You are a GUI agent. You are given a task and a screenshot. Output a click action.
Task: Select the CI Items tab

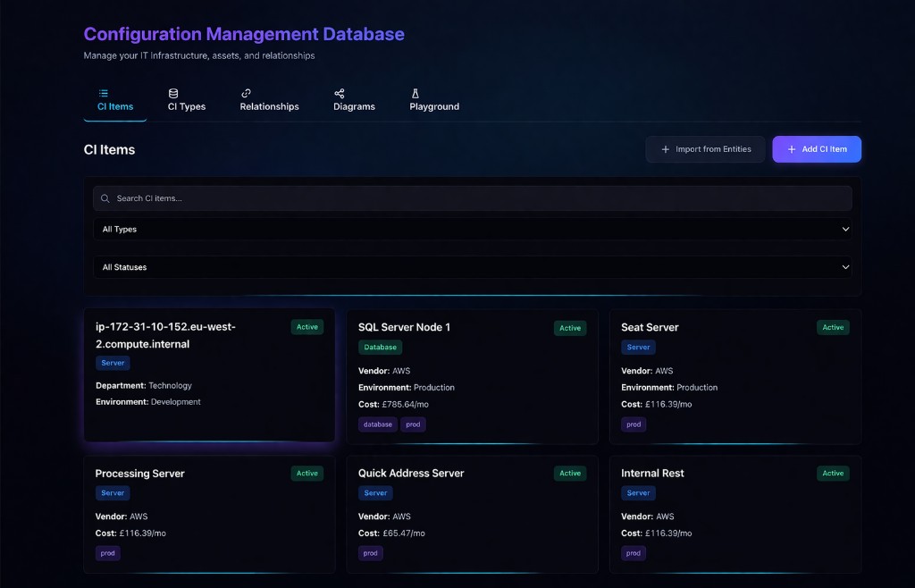click(115, 100)
